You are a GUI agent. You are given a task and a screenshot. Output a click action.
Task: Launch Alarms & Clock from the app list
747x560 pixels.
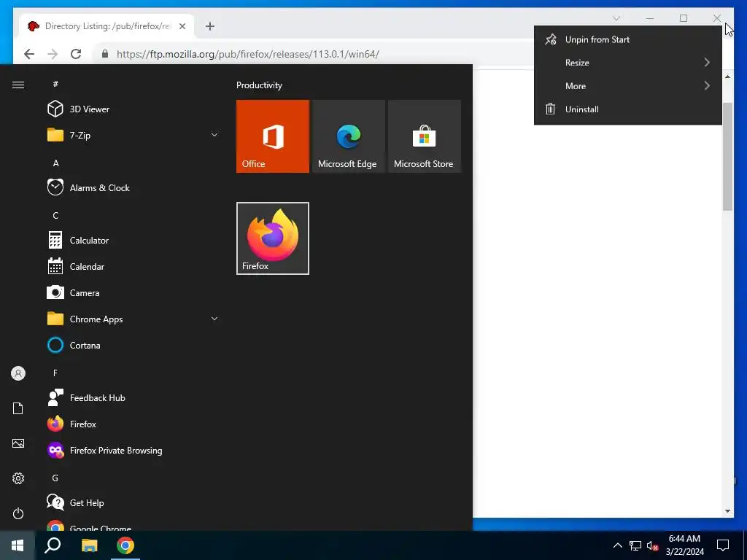tap(133, 187)
